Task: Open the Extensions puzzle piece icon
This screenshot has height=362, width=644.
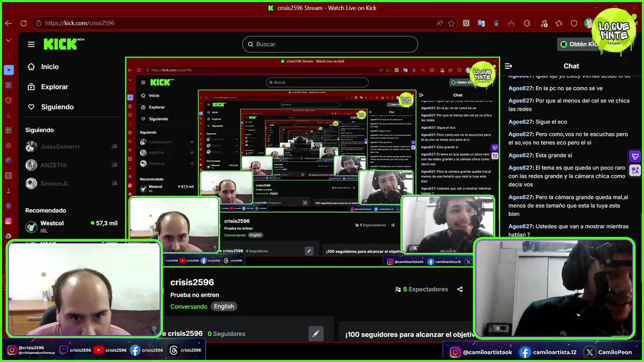Action: click(527, 23)
